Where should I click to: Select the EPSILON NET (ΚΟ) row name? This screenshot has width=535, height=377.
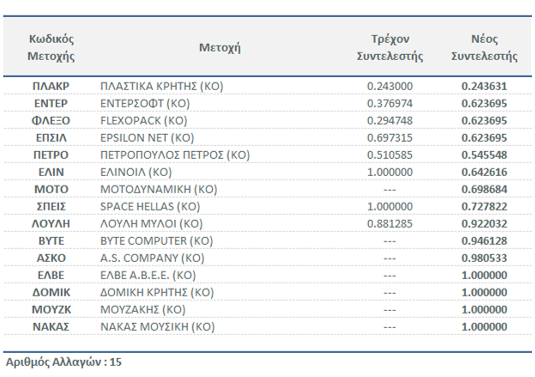(147, 138)
